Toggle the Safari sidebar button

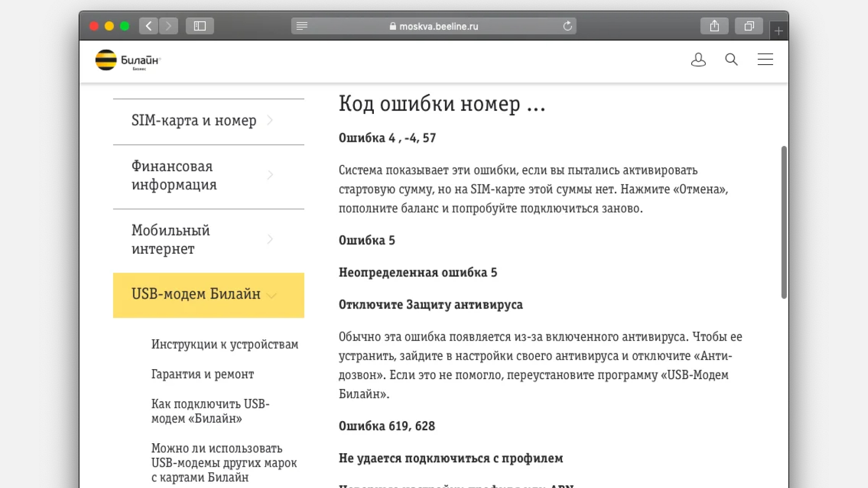[x=200, y=26]
